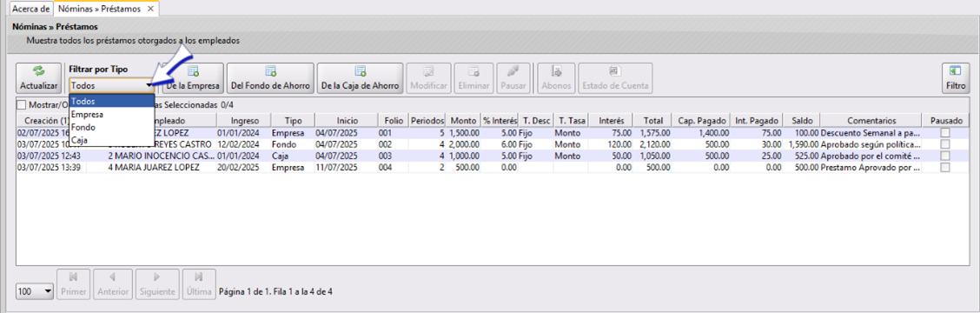This screenshot has height=313, width=980.
Task: Select Fondo in the type list
Action: coord(112,127)
